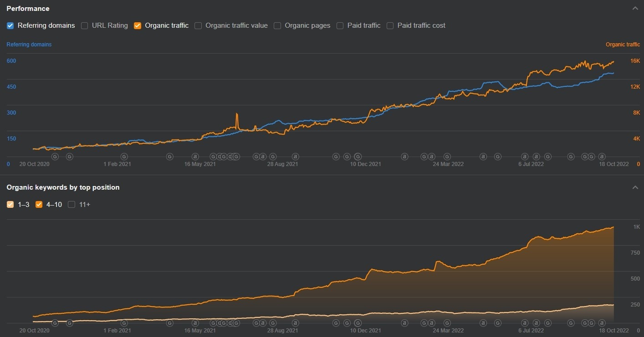This screenshot has width=644, height=337.
Task: Click the orange traffic spike peak near June 2021
Action: point(237,114)
